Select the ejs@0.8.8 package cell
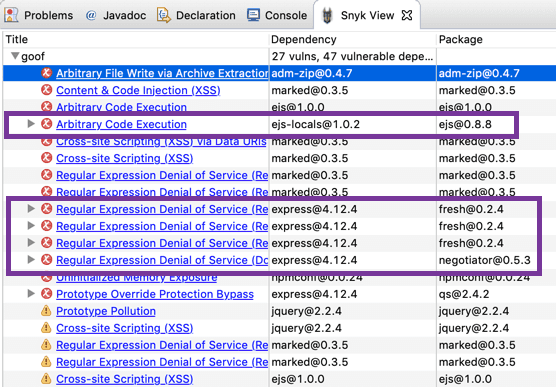 tap(465, 124)
